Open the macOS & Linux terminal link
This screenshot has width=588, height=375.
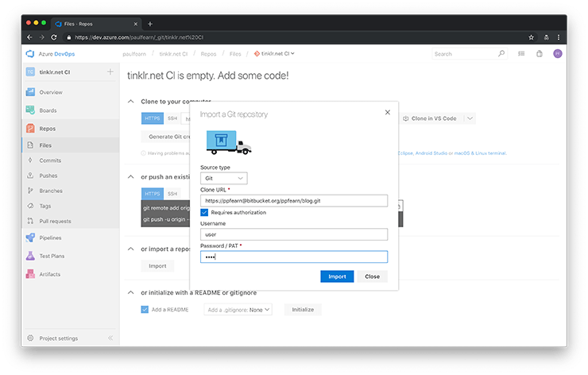tap(480, 153)
